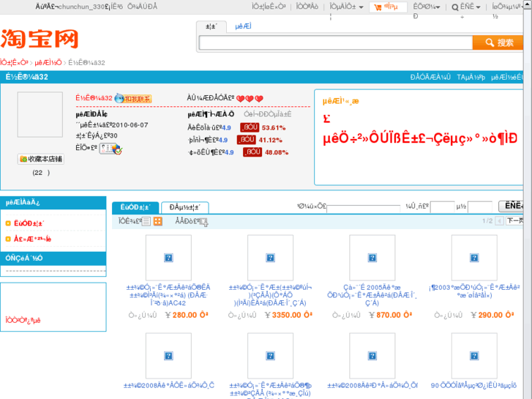
Task: Open the product title containing 2003
Action: [474, 291]
